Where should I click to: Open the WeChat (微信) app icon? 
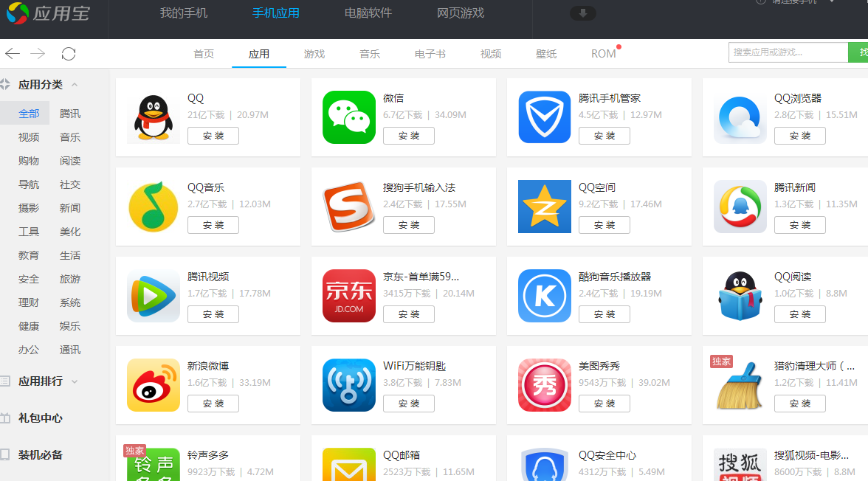pos(348,117)
